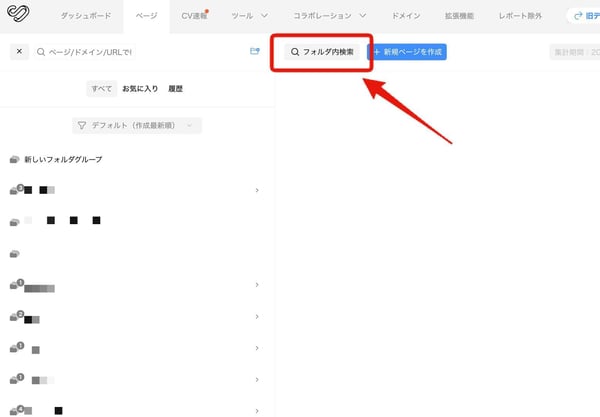Switch to the ページ tab
The image size is (600, 417).
coord(146,16)
